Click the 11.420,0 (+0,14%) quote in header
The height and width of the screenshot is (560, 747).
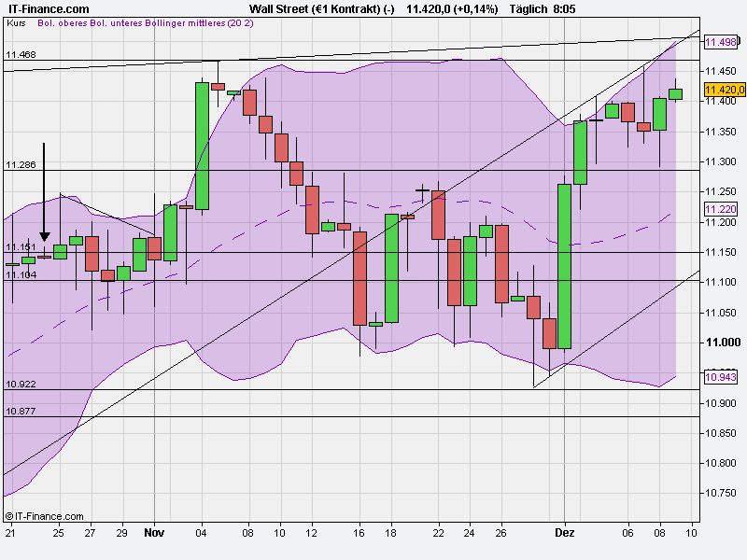(452, 9)
